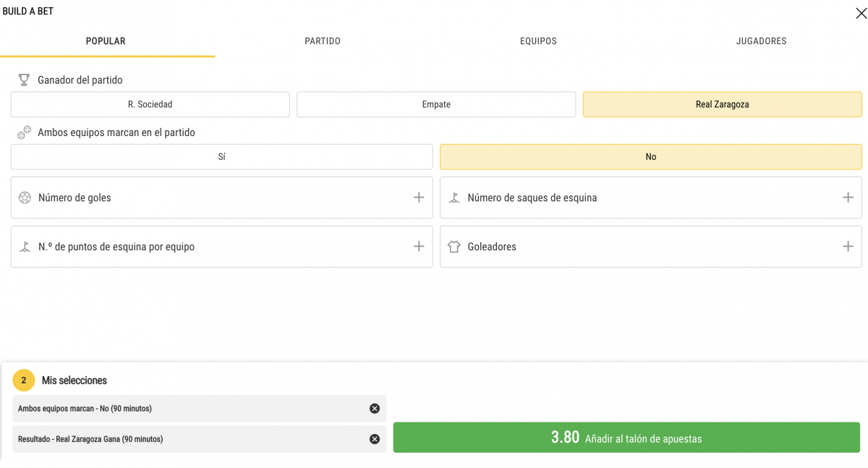Screen dimensions: 868x468
Task: Pick R. Sociedad as match winner
Action: pyautogui.click(x=150, y=104)
